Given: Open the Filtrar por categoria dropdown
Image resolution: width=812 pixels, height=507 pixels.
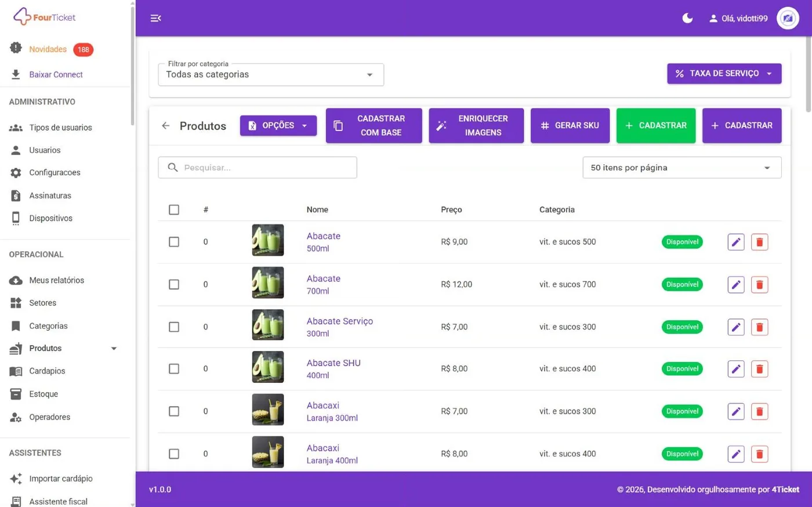Looking at the screenshot, I should [271, 74].
